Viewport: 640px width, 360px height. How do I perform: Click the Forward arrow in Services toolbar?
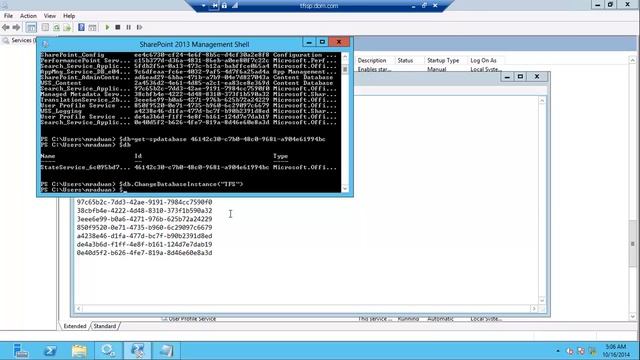point(16,27)
